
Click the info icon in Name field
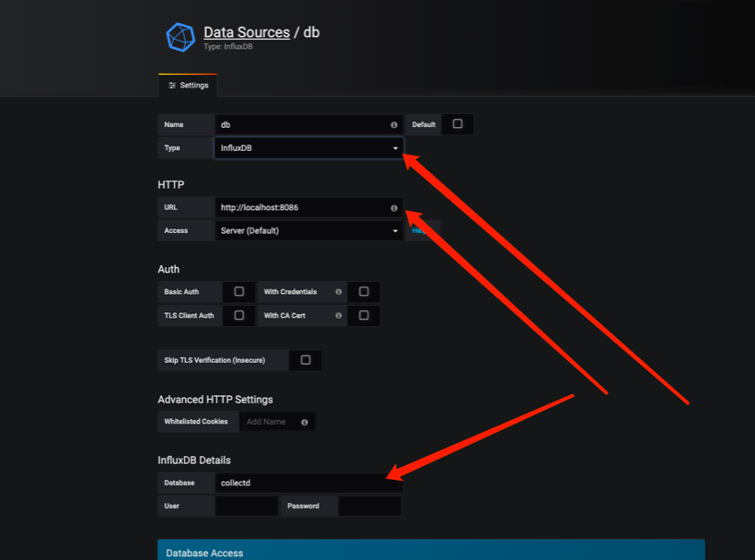pos(394,124)
